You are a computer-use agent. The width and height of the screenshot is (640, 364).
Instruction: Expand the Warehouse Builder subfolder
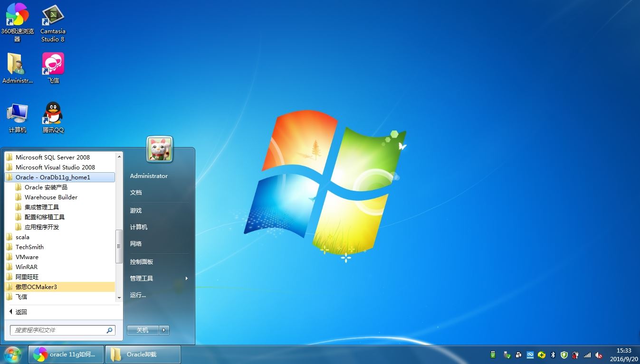(59, 197)
